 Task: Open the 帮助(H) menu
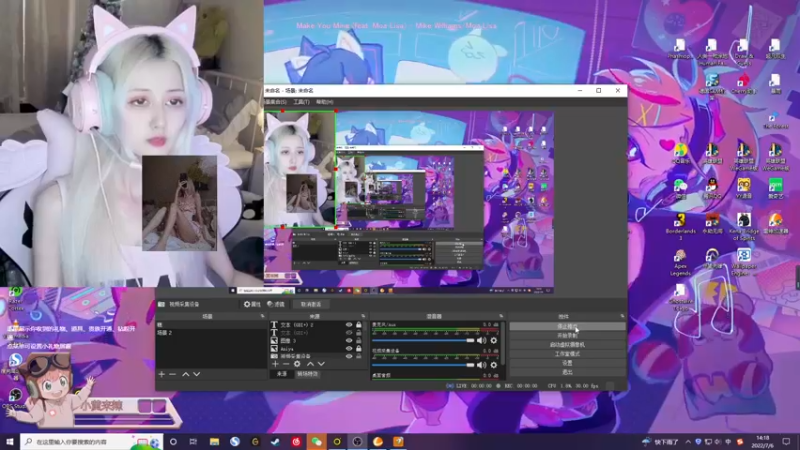[324, 102]
